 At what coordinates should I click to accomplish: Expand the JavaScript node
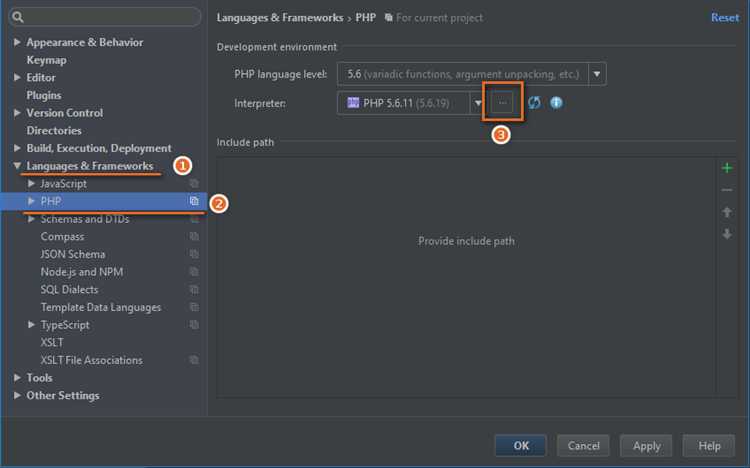[31, 183]
